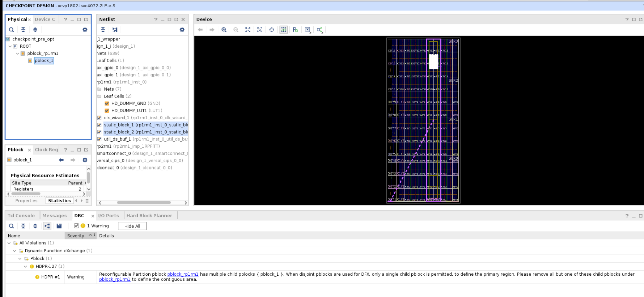Collapse all in the Netlist panel
Viewport: 644px width, 297px height.
click(103, 30)
